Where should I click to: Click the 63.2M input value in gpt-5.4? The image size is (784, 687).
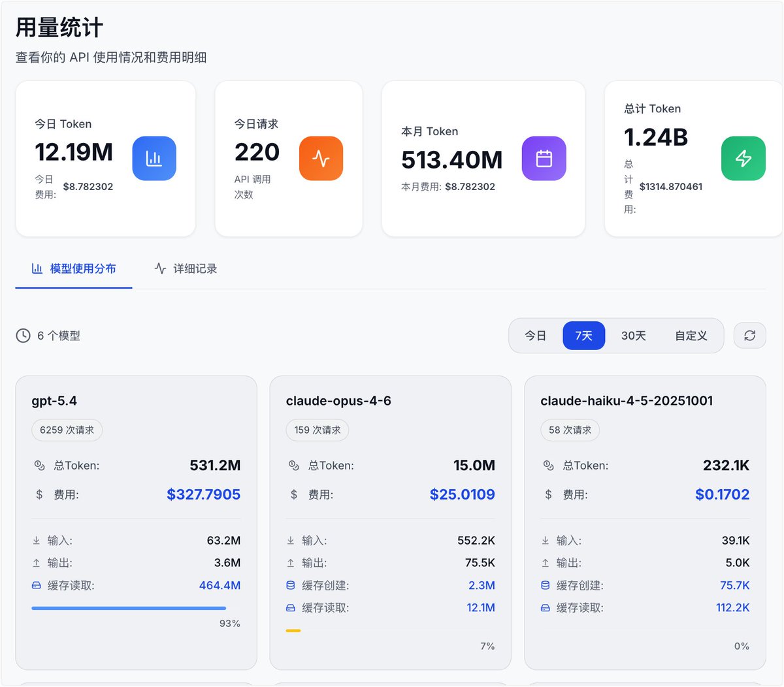(x=223, y=541)
